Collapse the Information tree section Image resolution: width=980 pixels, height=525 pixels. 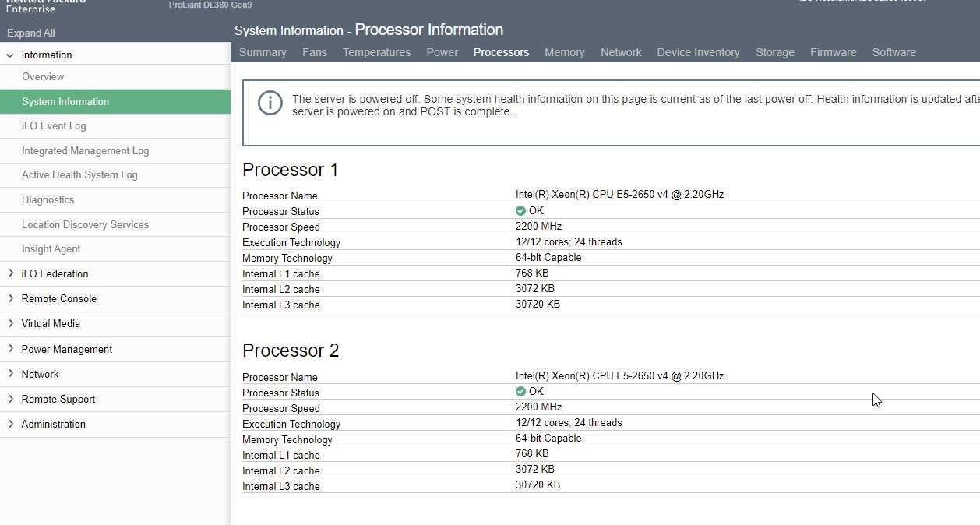coord(10,55)
